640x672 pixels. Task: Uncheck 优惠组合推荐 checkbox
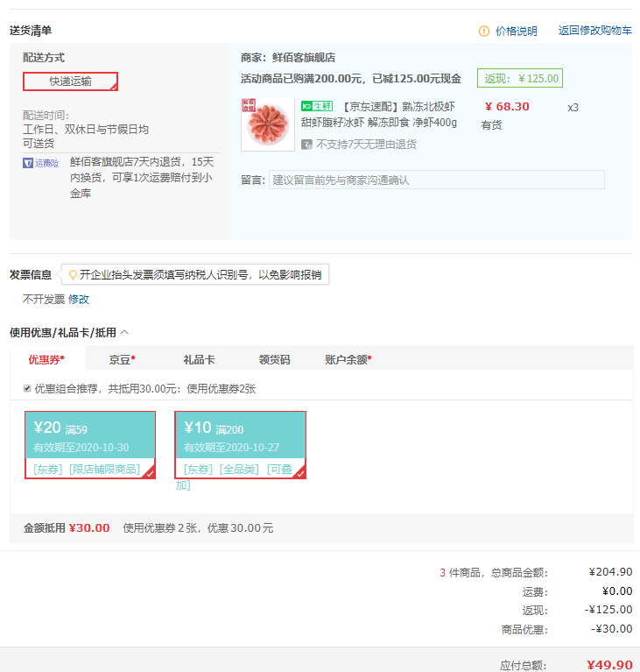(27, 388)
